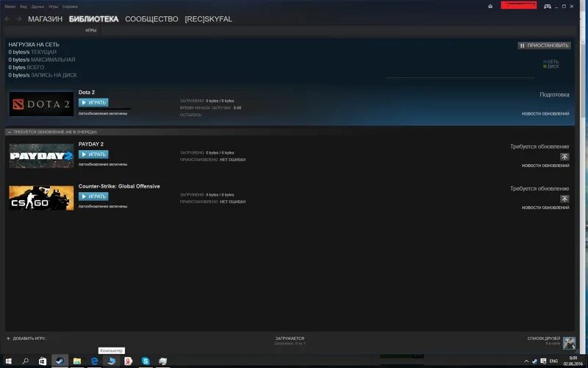
Task: Click the ДИСК graph legend entry
Action: point(551,66)
